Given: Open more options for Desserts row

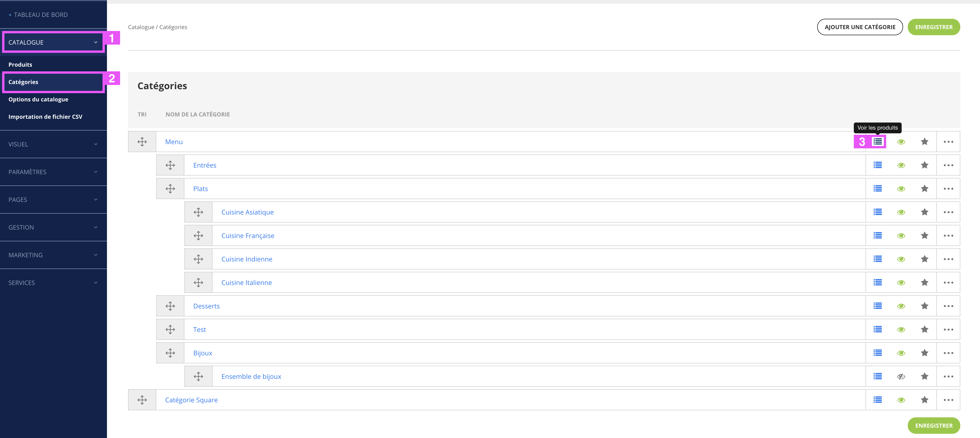Looking at the screenshot, I should click(948, 306).
